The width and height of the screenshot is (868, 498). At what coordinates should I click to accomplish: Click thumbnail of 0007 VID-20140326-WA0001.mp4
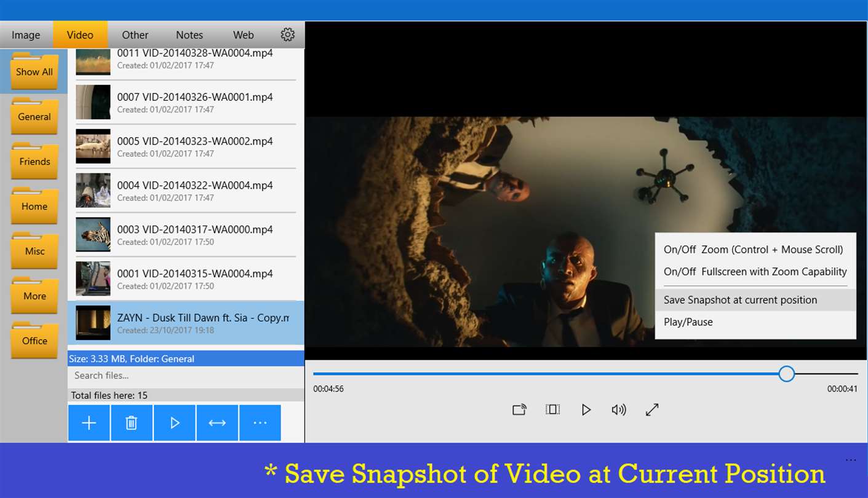(93, 102)
